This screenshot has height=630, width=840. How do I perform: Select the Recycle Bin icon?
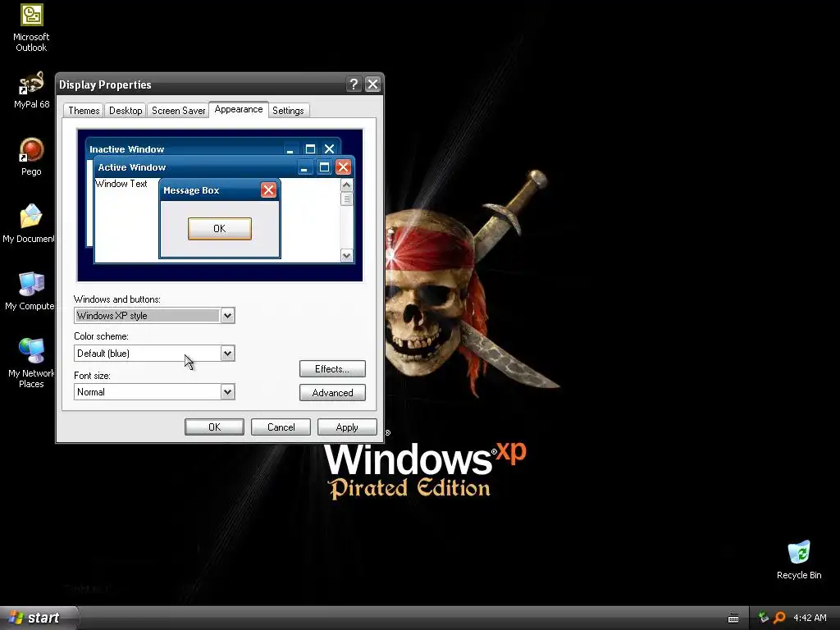(799, 560)
